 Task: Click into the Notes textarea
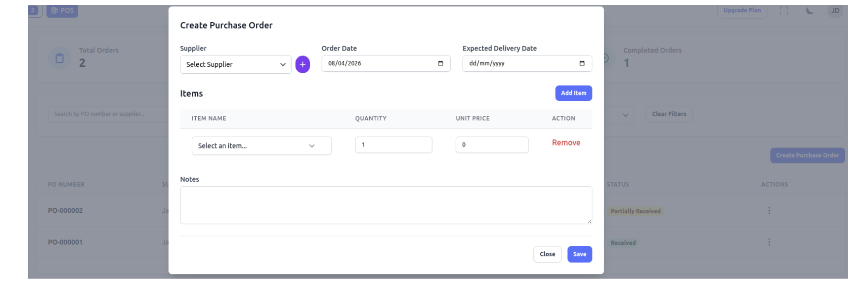(386, 205)
